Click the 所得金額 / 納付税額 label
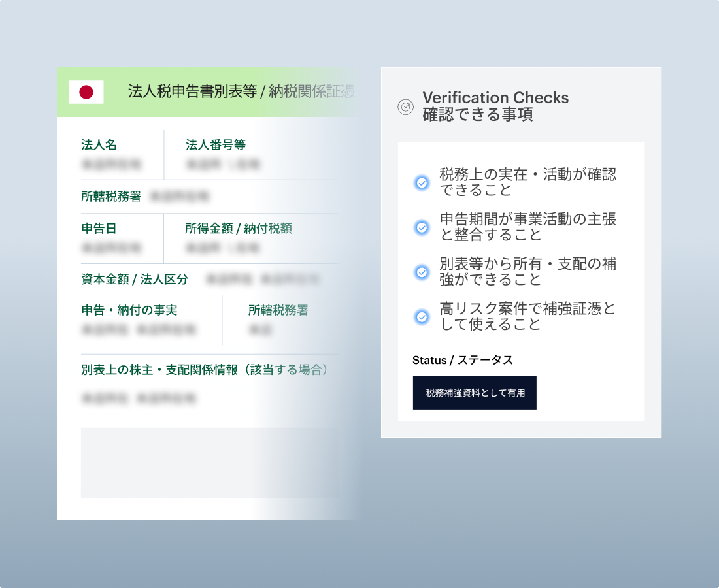The image size is (719, 588). (x=238, y=229)
